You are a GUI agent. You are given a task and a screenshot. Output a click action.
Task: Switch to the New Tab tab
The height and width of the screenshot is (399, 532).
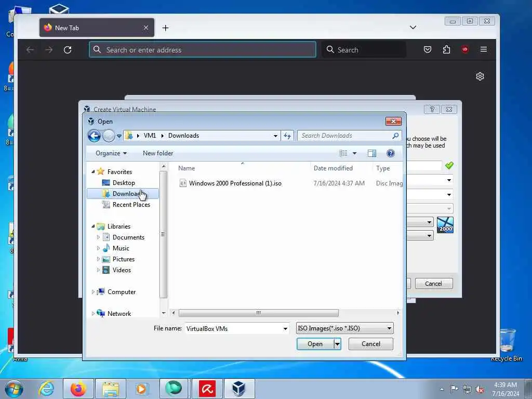[x=97, y=28]
